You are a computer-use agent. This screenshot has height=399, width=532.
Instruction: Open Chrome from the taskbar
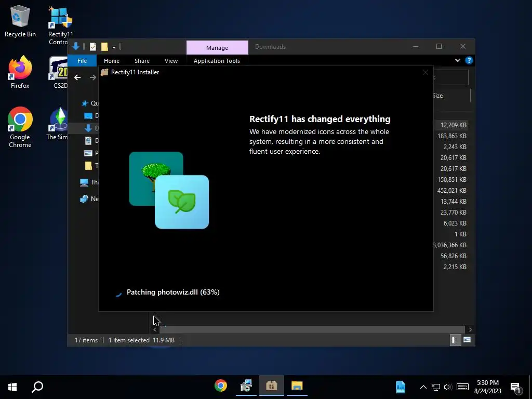click(220, 386)
